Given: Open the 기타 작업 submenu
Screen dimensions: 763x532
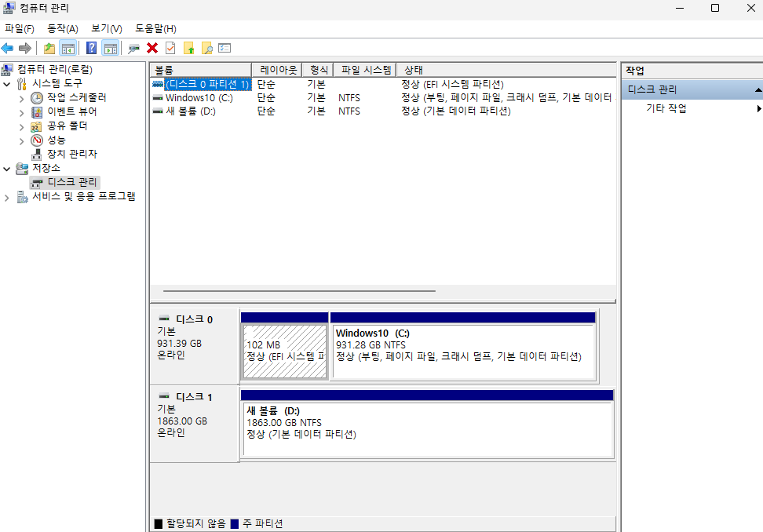Looking at the screenshot, I should pyautogui.click(x=692, y=108).
